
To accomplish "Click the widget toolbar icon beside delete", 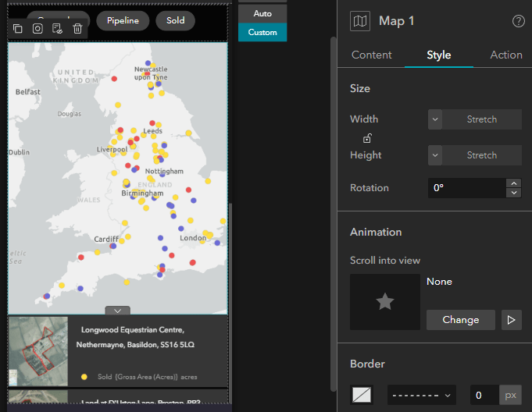I will pyautogui.click(x=57, y=29).
